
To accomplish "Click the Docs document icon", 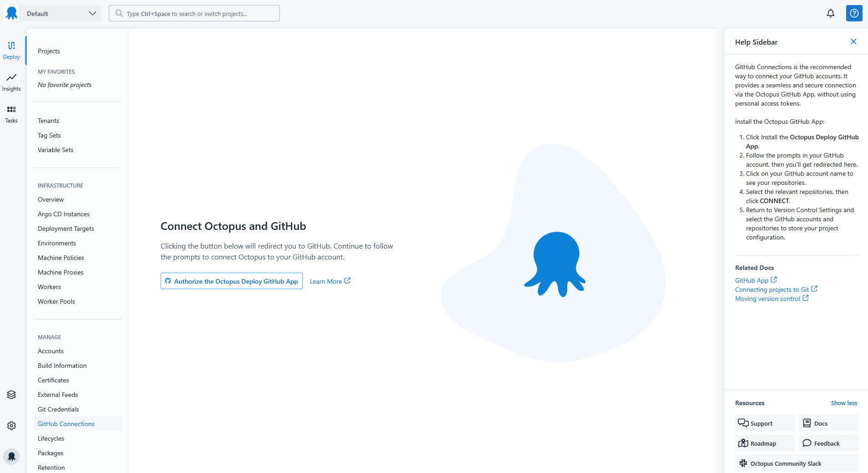I will tap(807, 423).
